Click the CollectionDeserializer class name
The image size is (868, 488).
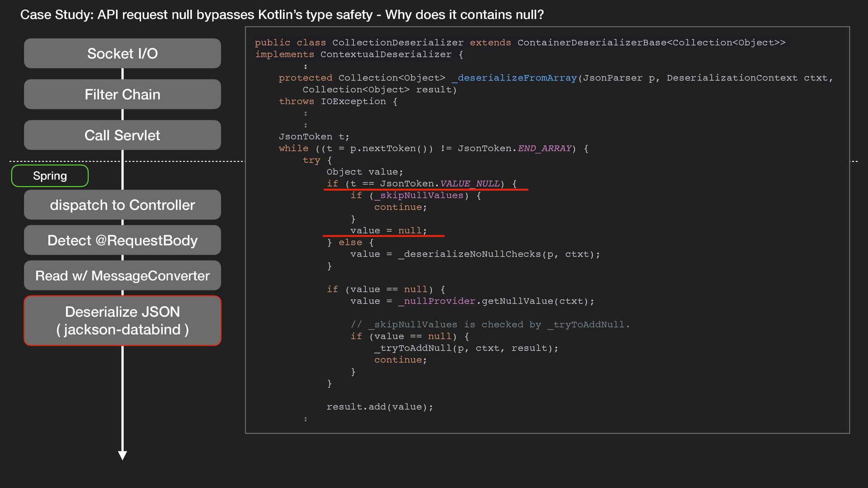pos(398,42)
